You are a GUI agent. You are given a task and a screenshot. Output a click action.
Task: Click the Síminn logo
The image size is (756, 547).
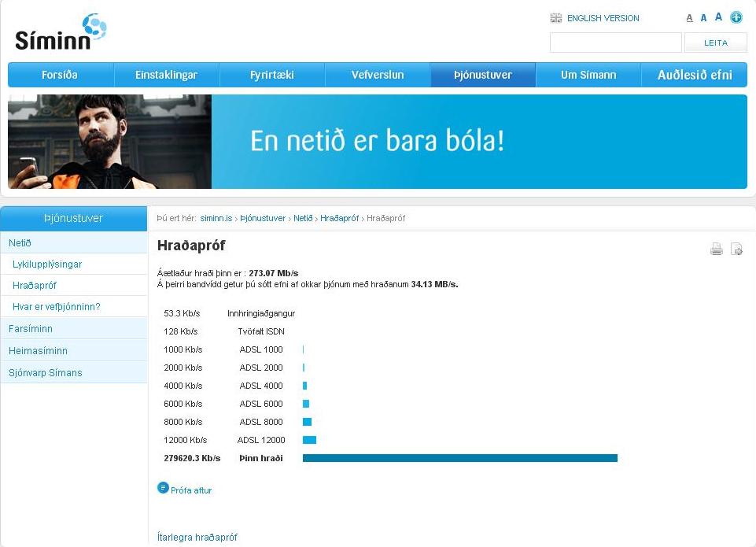tap(60, 33)
